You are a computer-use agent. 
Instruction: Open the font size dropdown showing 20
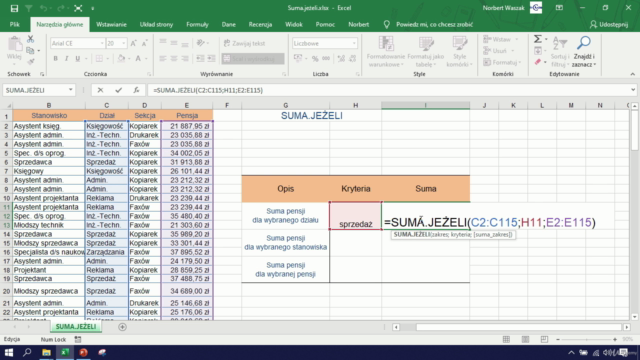pos(123,43)
